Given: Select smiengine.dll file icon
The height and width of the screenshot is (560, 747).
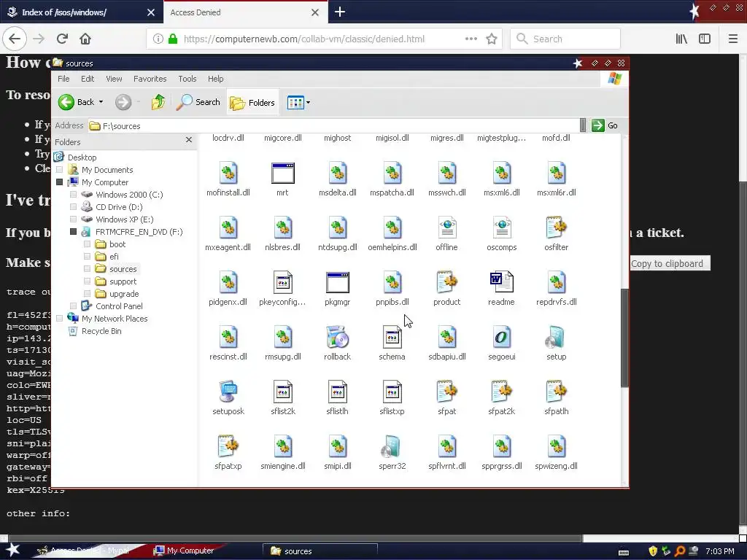Looking at the screenshot, I should [283, 447].
